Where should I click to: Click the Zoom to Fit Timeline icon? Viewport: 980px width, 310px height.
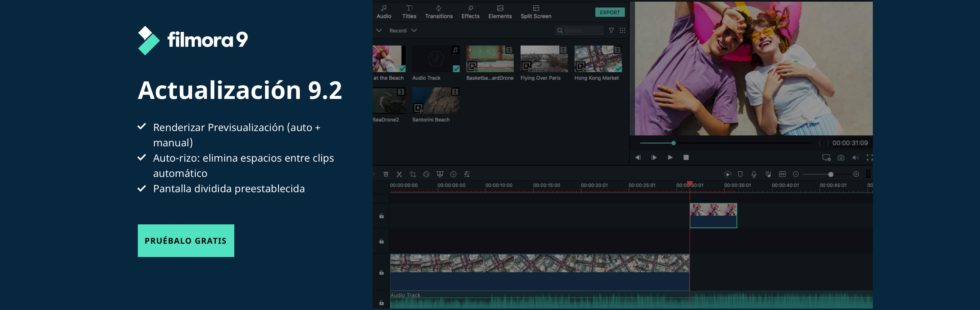(782, 174)
